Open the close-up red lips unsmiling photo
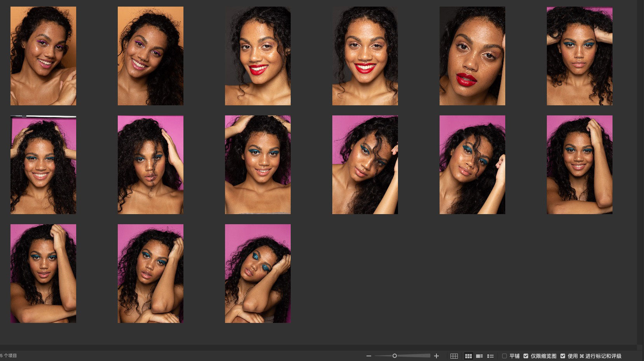 [472, 56]
